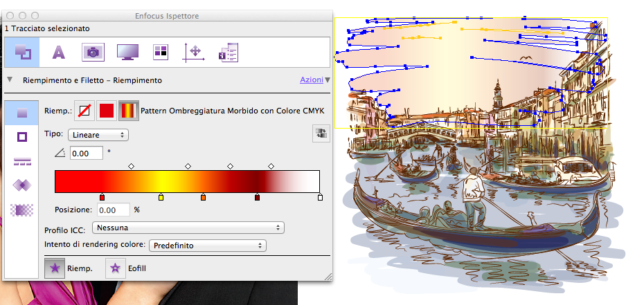644x305 pixels.
Task: Collapse the Riempimento e Filetto section
Action: click(x=10, y=80)
